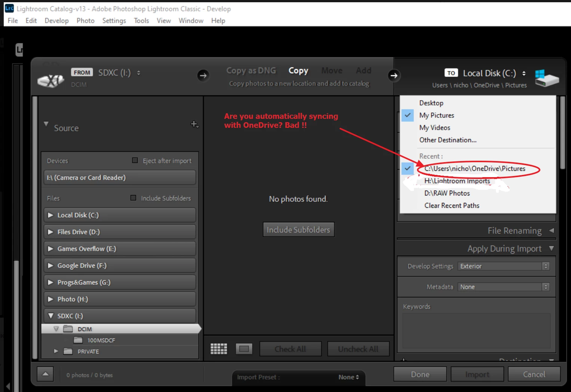Choose Other Destination... entry
571x392 pixels.
pyautogui.click(x=448, y=140)
